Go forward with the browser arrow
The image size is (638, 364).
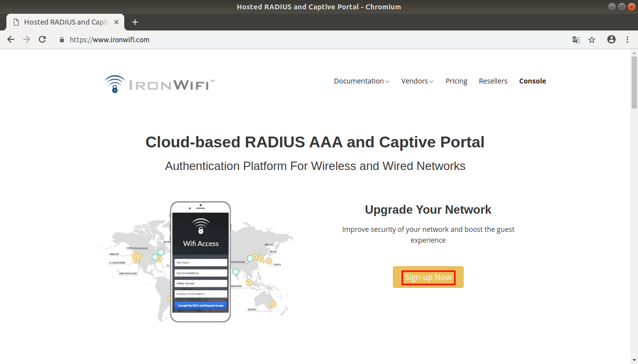click(27, 40)
